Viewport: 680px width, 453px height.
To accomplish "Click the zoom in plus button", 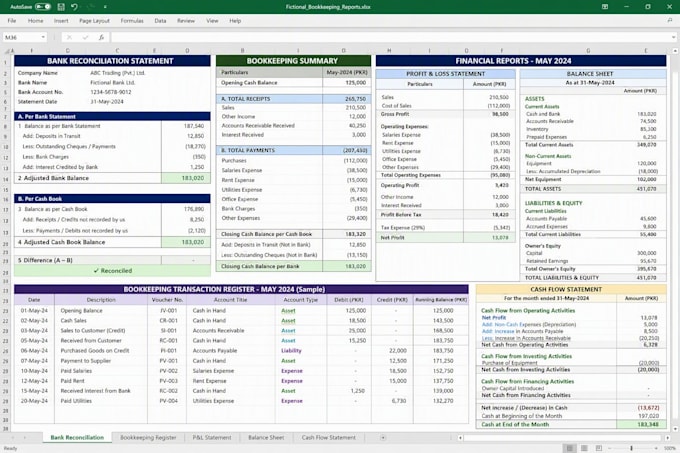I will (656, 448).
